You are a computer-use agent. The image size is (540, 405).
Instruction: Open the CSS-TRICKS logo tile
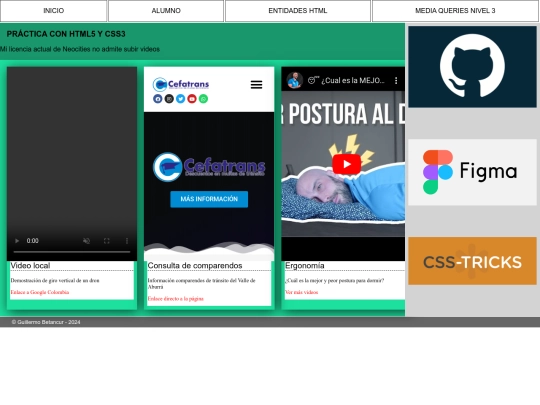[x=472, y=261]
